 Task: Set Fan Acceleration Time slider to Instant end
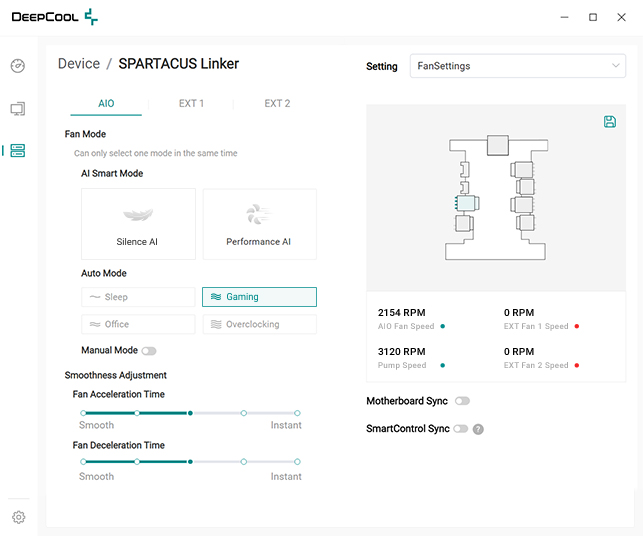click(x=297, y=412)
